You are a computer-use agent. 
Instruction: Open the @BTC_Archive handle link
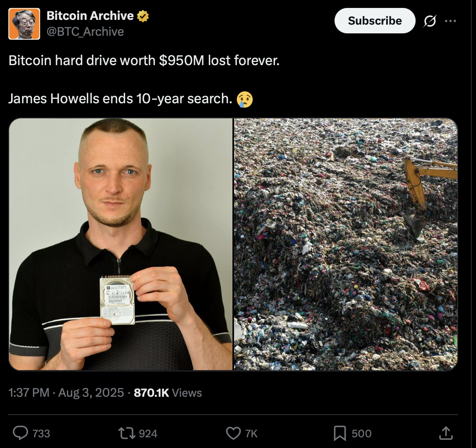click(x=85, y=31)
